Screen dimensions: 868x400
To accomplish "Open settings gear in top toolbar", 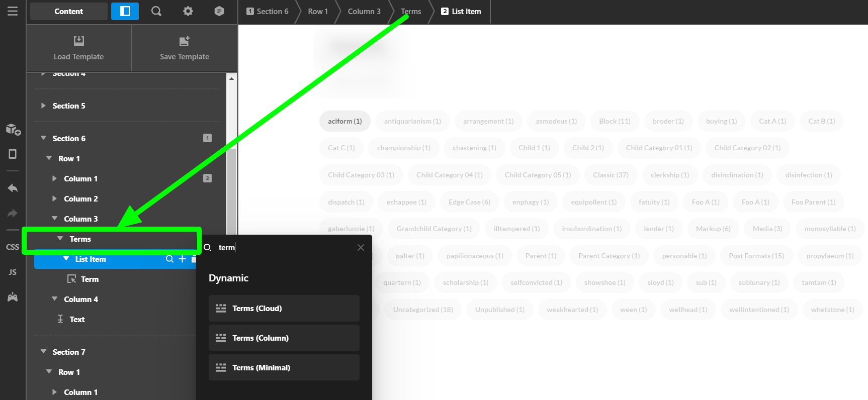I will (x=188, y=11).
